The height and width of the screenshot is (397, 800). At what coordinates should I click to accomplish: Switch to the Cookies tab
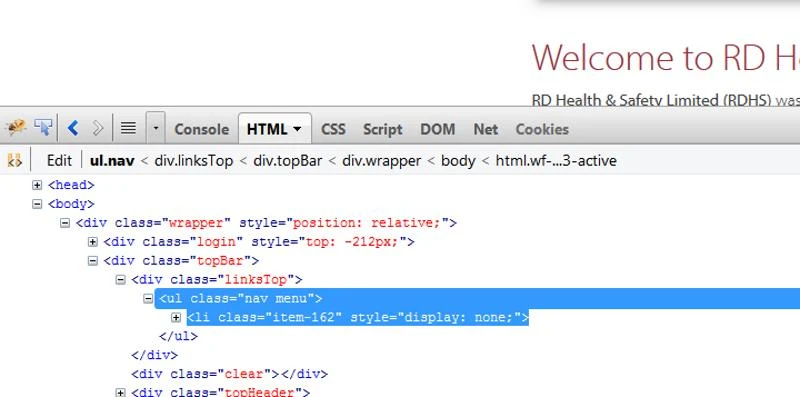[542, 130]
